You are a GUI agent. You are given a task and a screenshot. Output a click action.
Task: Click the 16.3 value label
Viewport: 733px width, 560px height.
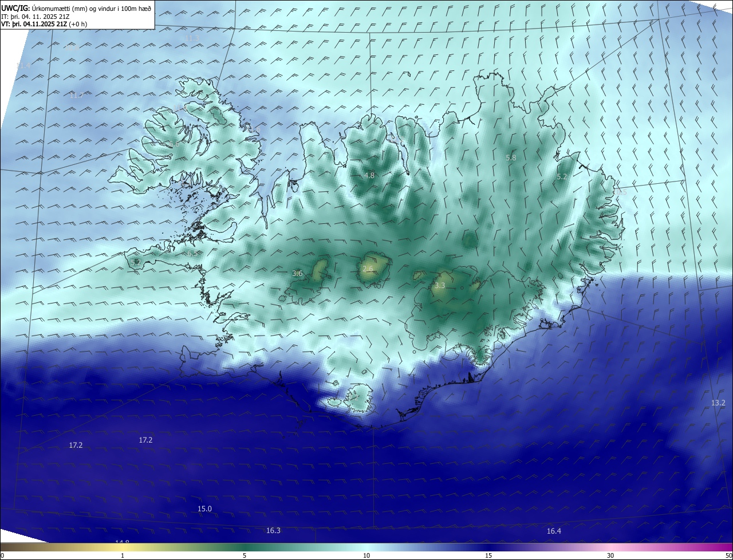click(273, 530)
